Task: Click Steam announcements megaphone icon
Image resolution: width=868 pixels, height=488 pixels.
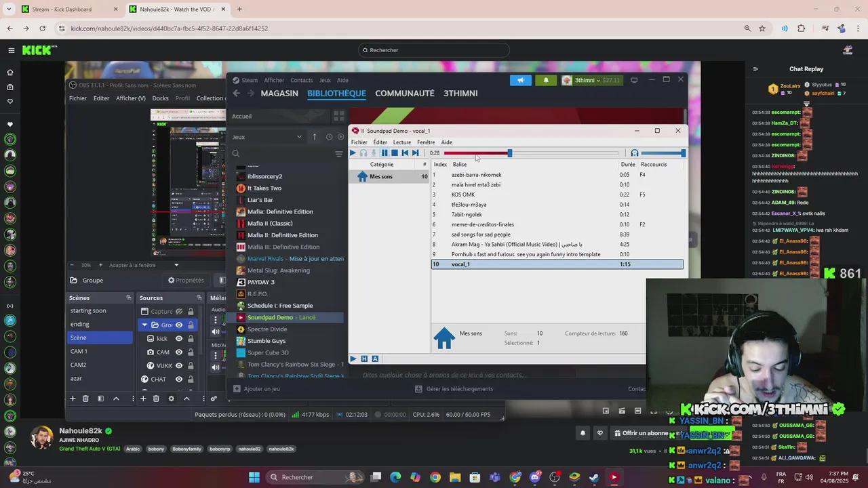Action: 521,80
